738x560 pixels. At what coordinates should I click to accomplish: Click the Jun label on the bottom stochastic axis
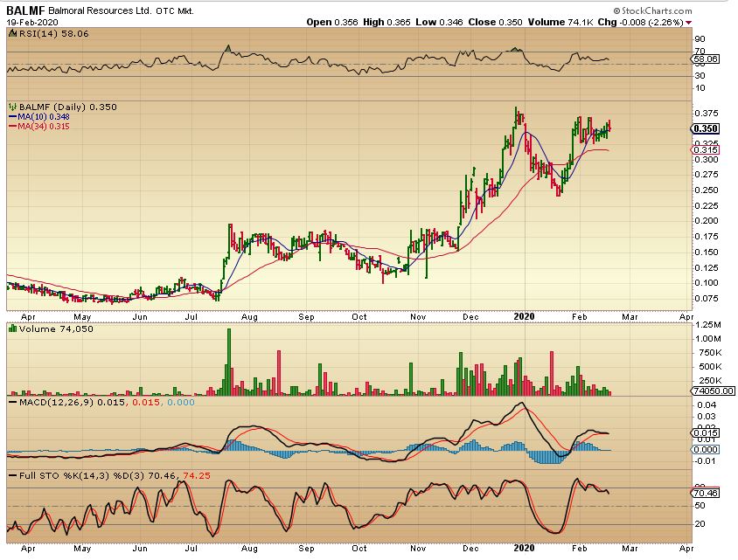140,549
